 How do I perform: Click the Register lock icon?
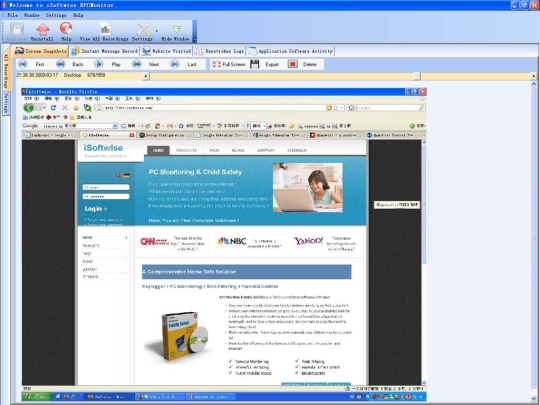coord(17,29)
